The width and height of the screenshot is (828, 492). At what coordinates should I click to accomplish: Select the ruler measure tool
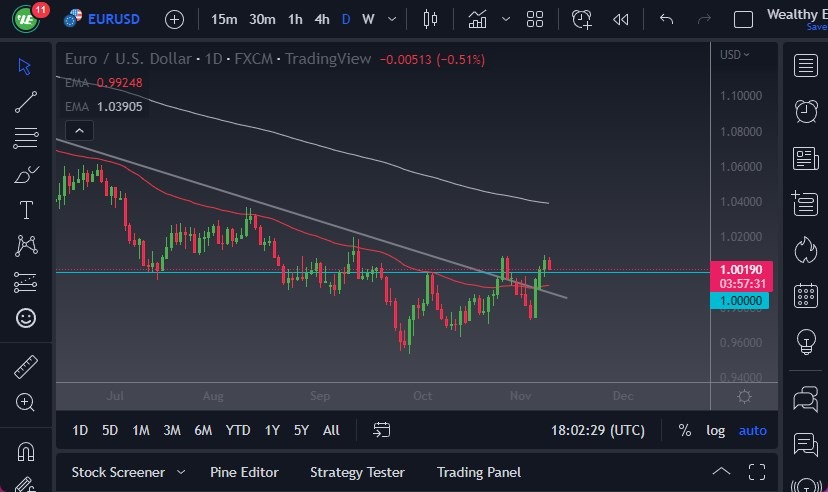coord(25,367)
